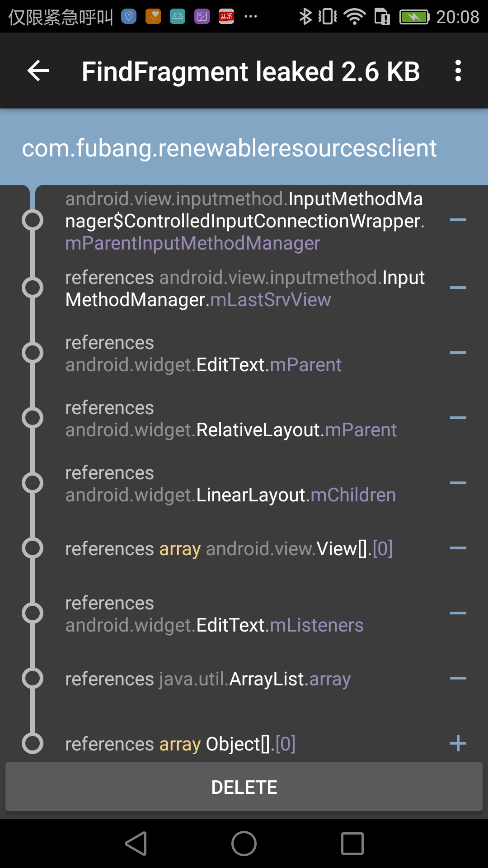The image size is (488, 868).
Task: Collapse the InputMethodManager wrapper row
Action: 459,220
